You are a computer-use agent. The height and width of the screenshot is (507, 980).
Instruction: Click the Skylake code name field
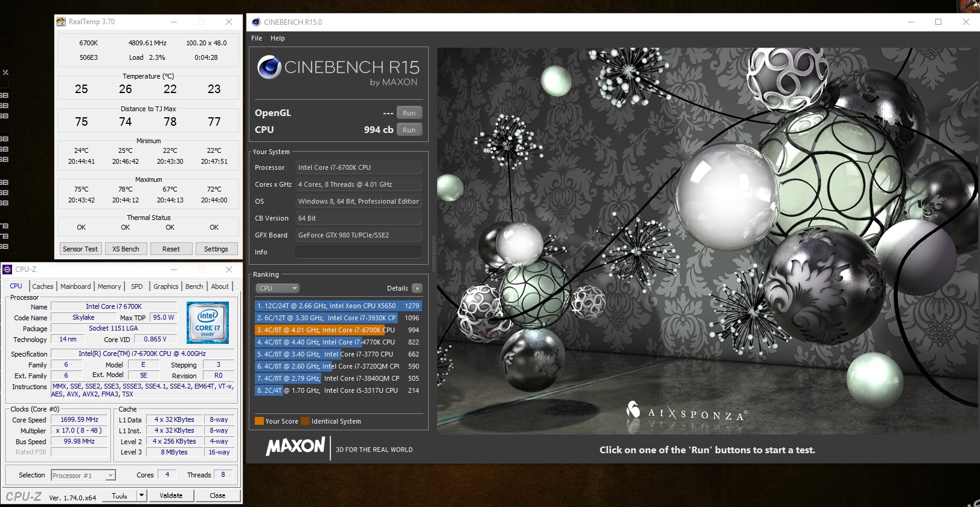click(83, 317)
